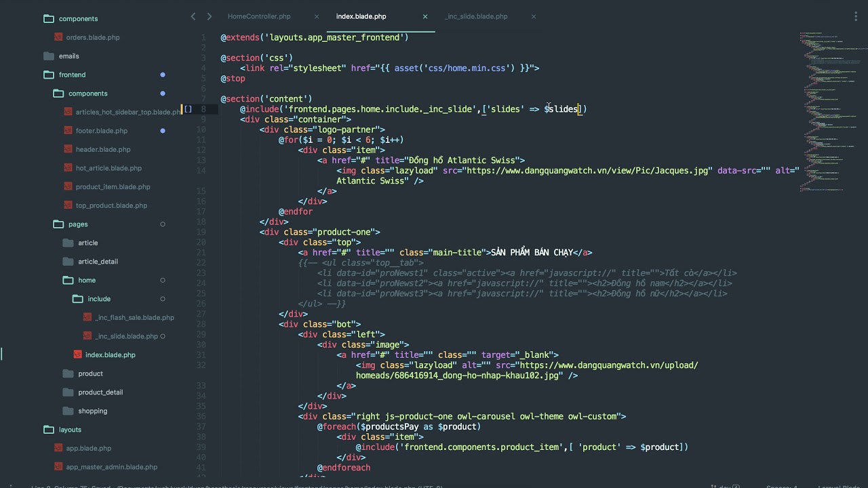This screenshot has height=488, width=868.
Task: Click "@section('content')" in the editor
Action: 267,99
